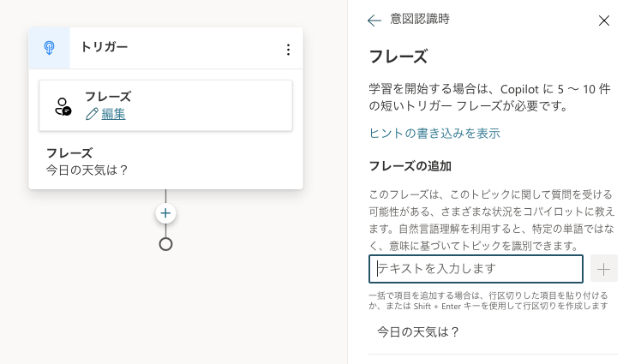Click the フレーズの追加 section label
Viewport: 635px width, 364px height.
click(410, 165)
